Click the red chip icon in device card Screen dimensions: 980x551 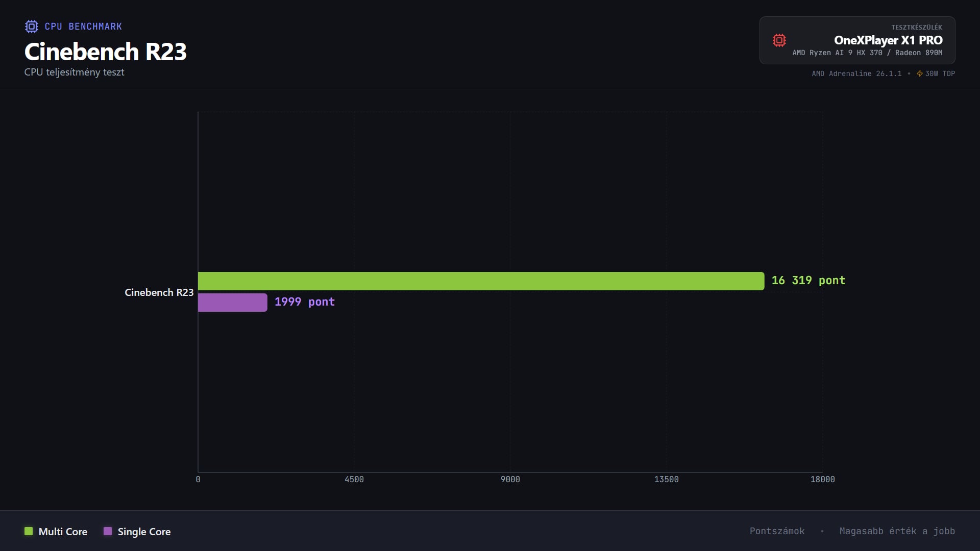click(779, 40)
